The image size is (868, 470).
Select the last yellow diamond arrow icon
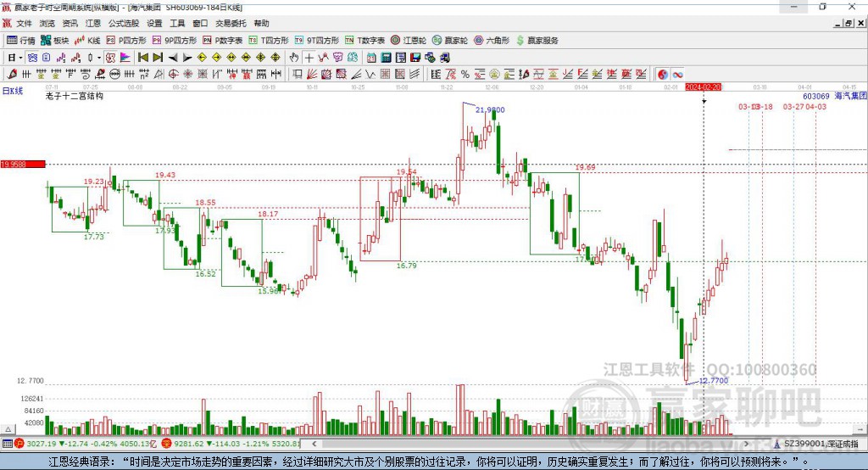coord(275,58)
